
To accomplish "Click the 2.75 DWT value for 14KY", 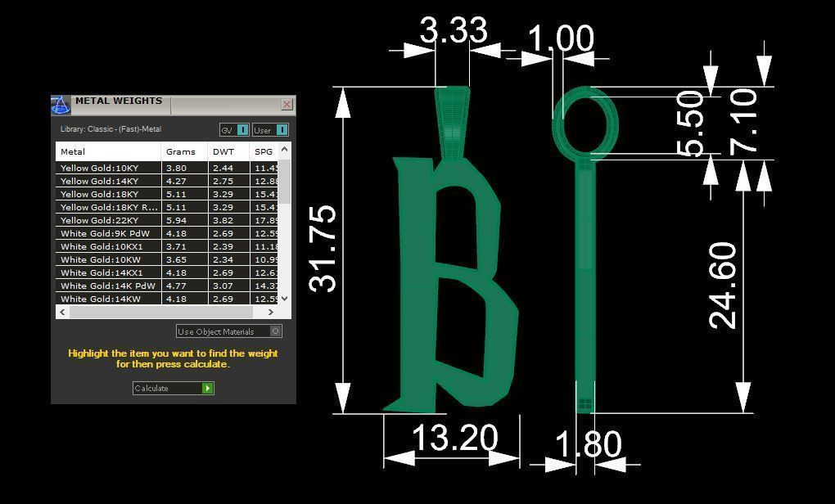I will coord(223,181).
